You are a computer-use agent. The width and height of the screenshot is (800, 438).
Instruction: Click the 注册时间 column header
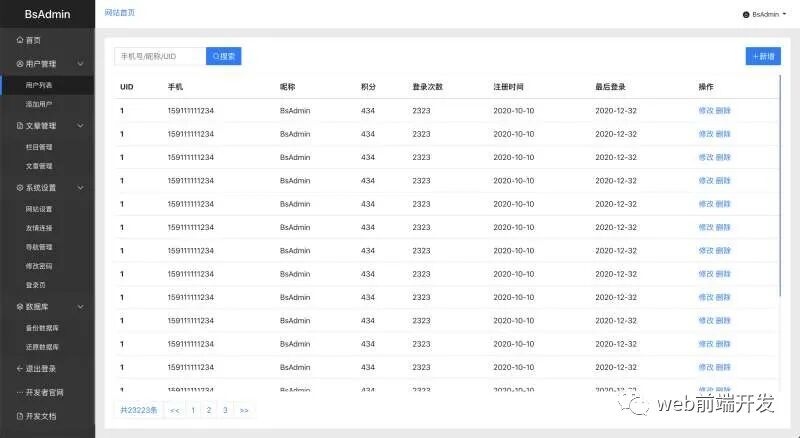508,87
